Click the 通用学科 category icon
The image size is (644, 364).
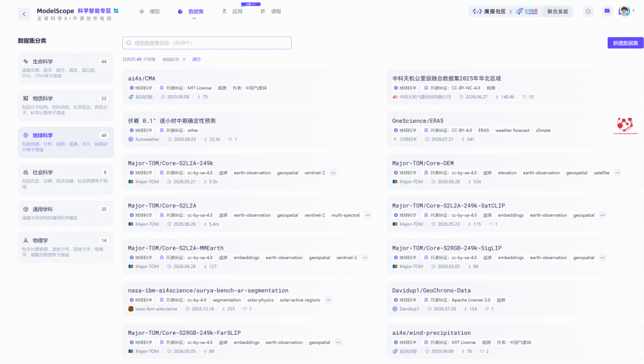pyautogui.click(x=26, y=209)
